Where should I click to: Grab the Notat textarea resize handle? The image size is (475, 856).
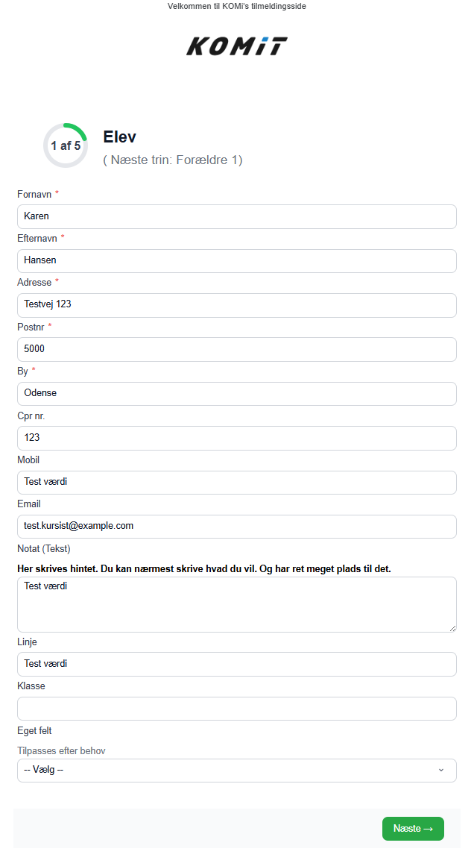(x=453, y=628)
